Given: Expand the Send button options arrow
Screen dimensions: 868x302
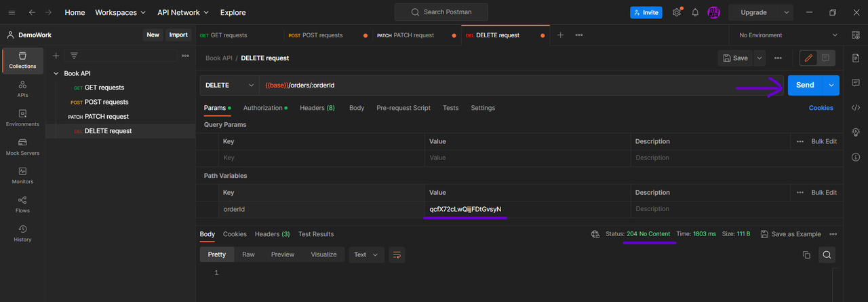Looking at the screenshot, I should 831,86.
